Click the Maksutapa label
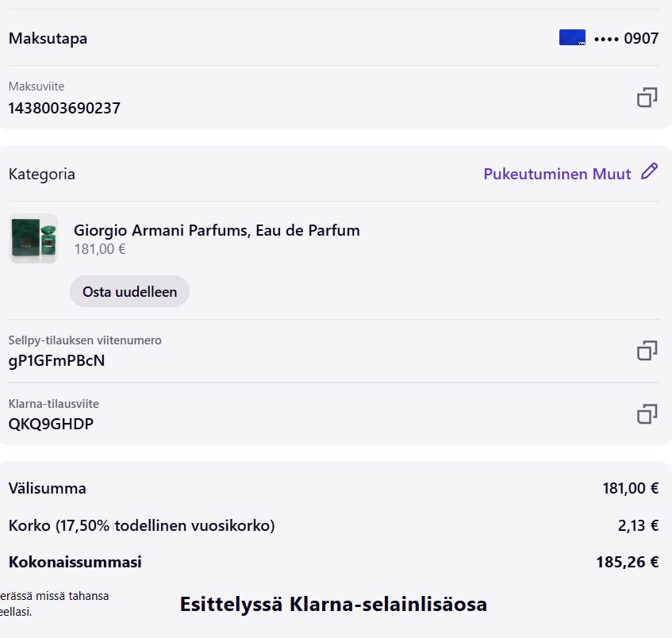This screenshot has width=672, height=638. (x=48, y=39)
